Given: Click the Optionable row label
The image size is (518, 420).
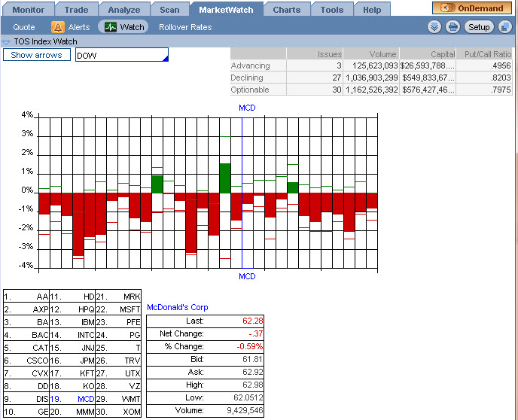Looking at the screenshot, I should (x=250, y=90).
